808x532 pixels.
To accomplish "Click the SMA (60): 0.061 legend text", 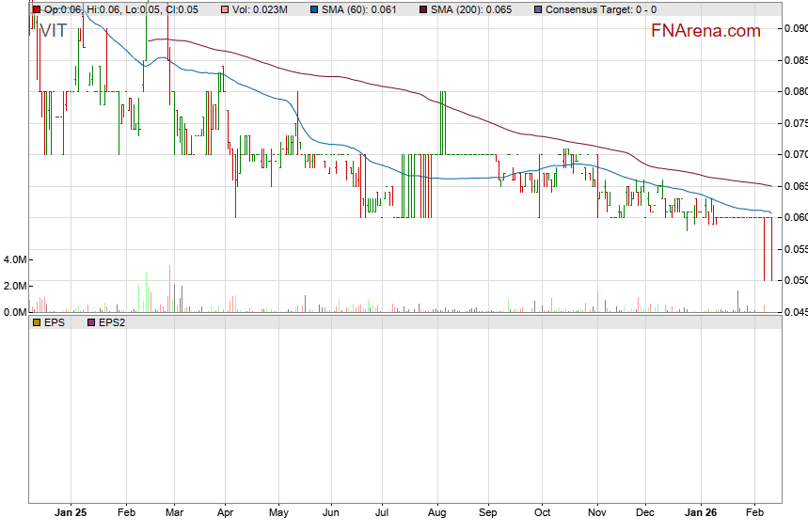I will (361, 9).
